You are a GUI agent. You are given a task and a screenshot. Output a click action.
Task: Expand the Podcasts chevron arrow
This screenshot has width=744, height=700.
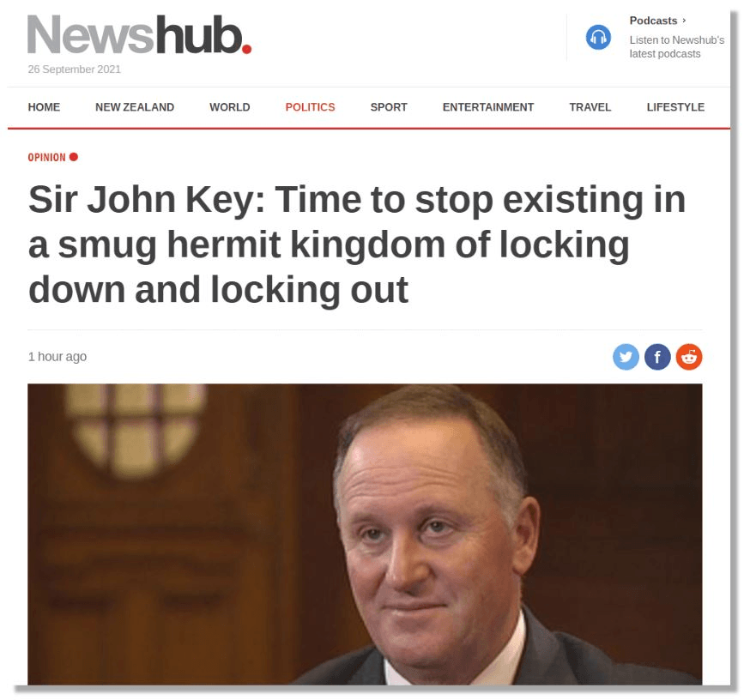tap(684, 21)
